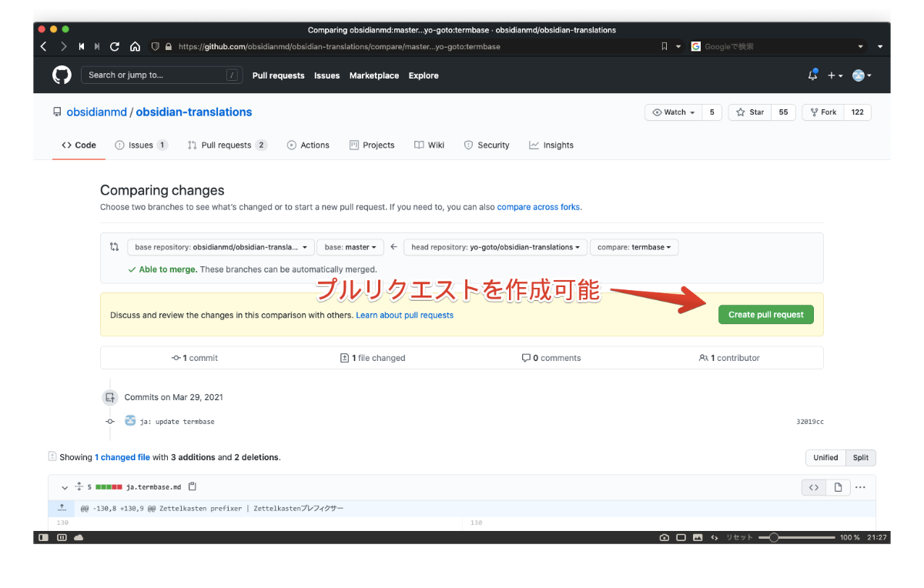The width and height of the screenshot is (924, 588).
Task: Click the tab tiling icon in status bar
Action: click(x=62, y=537)
